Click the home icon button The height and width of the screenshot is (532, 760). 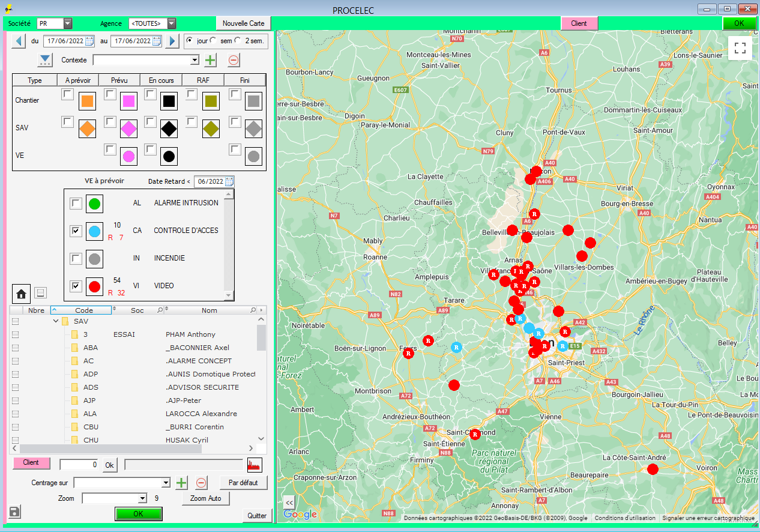click(x=21, y=294)
